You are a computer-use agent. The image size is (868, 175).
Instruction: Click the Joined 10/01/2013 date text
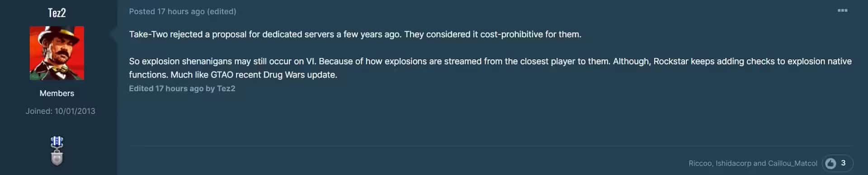click(61, 111)
